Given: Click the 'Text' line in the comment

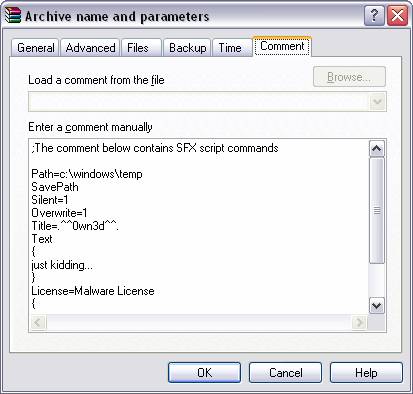Looking at the screenshot, I should [x=42, y=239].
